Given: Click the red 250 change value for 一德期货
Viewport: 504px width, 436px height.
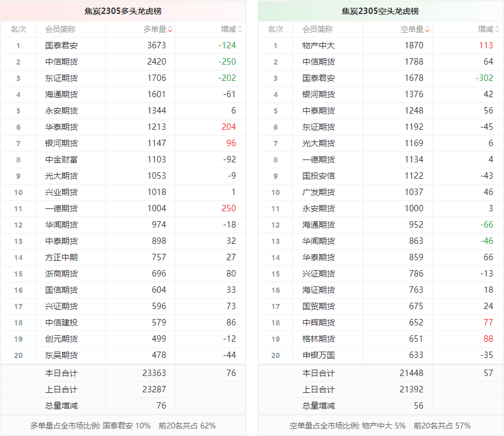Looking at the screenshot, I should tap(228, 208).
